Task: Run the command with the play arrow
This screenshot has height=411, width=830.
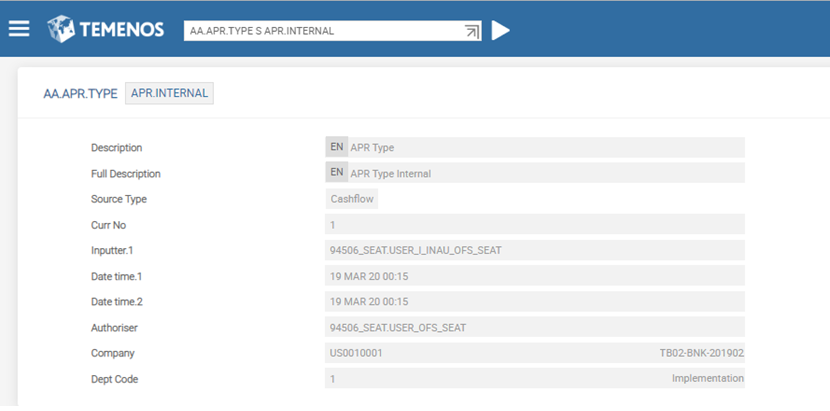Action: pyautogui.click(x=500, y=30)
